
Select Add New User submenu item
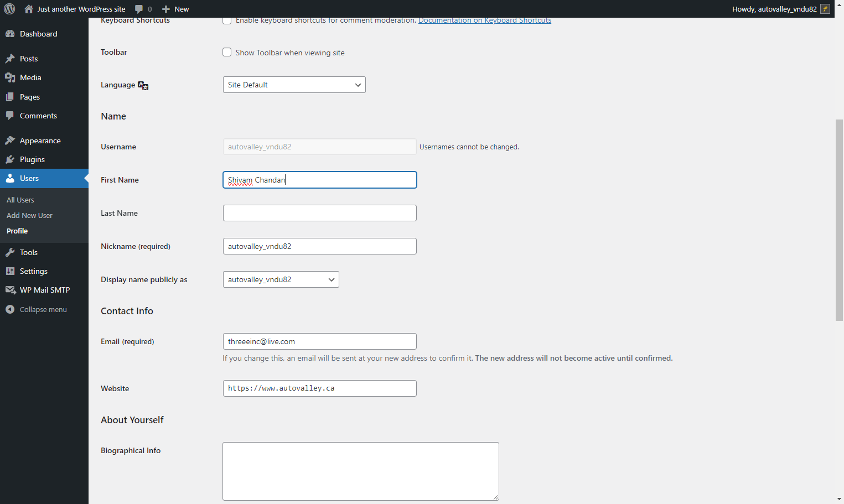(29, 215)
